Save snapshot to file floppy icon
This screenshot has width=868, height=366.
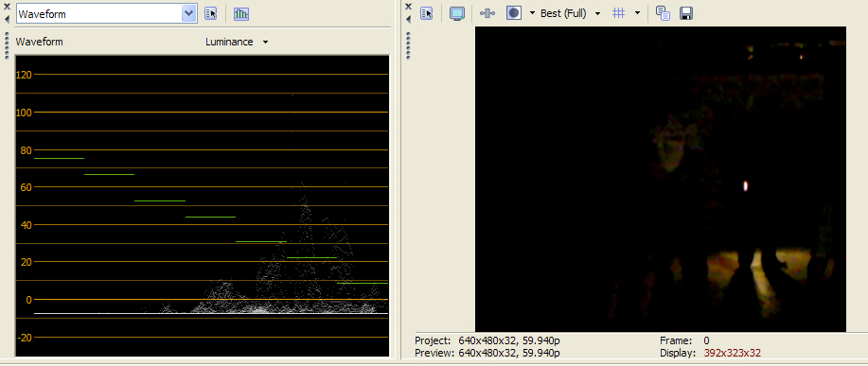tap(686, 14)
